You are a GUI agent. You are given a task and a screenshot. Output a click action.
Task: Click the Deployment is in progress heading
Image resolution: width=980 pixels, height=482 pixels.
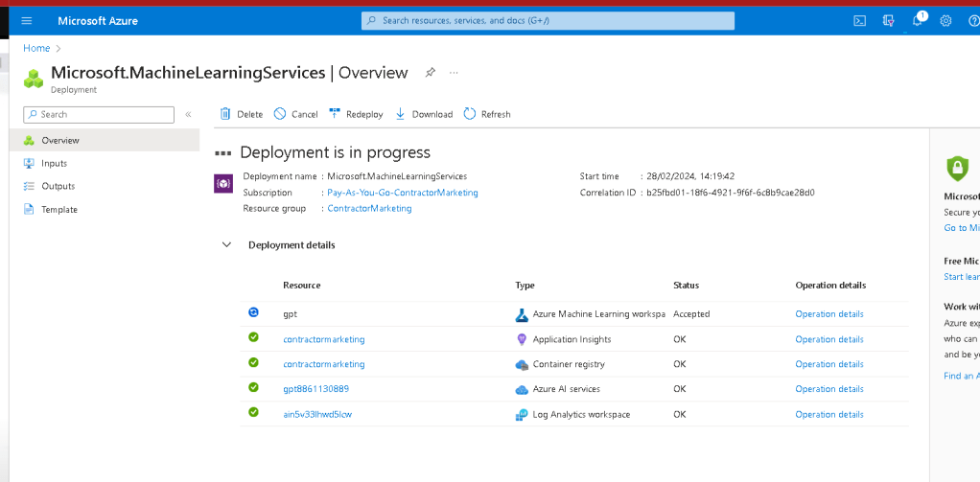tap(335, 152)
